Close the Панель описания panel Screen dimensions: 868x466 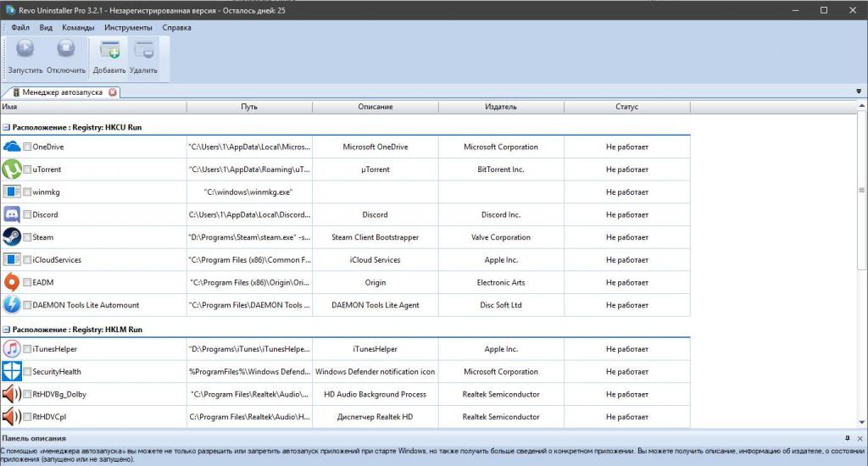tap(860, 438)
